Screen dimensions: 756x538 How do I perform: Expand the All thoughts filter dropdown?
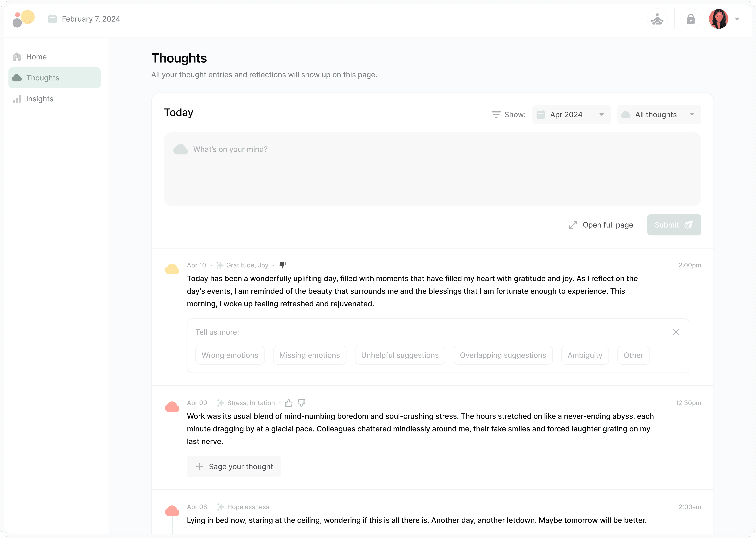[x=659, y=115]
